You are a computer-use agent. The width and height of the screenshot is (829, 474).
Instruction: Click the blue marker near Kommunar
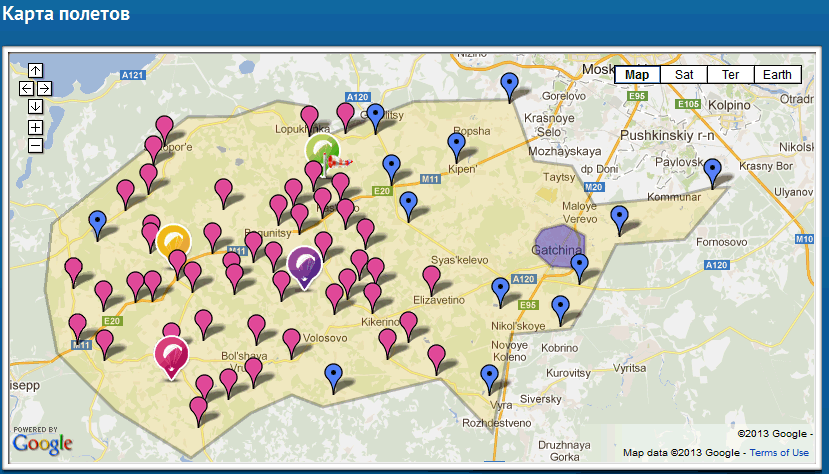click(712, 171)
